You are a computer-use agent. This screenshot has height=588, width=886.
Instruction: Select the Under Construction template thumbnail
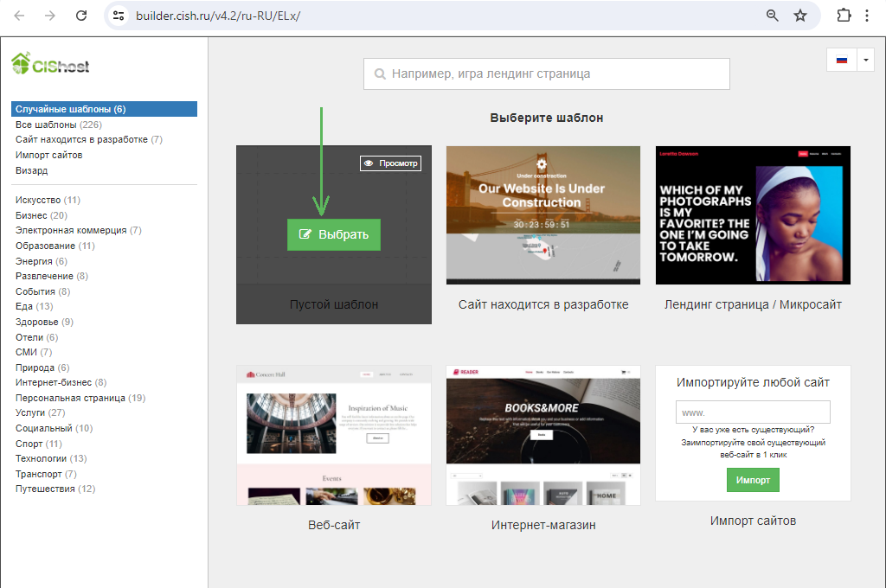543,214
